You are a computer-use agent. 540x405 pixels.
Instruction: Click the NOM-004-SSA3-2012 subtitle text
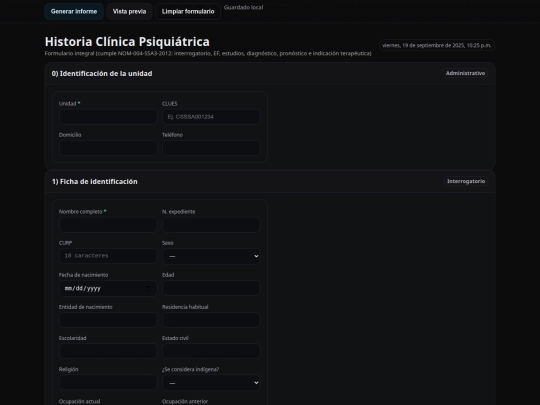click(208, 53)
